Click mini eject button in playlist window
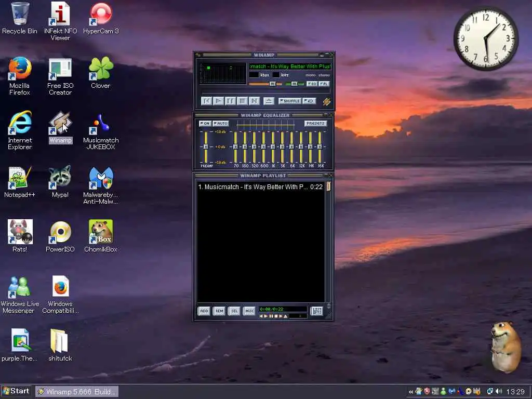 pos(286,316)
